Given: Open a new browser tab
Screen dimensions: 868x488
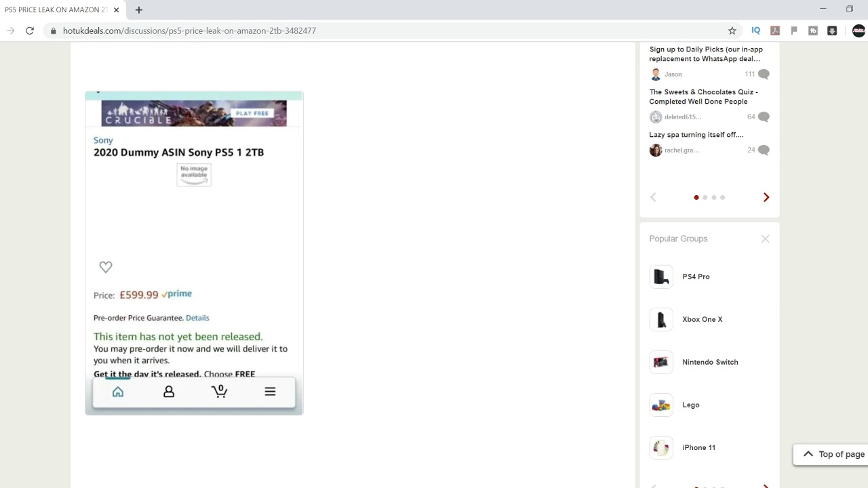Looking at the screenshot, I should [x=138, y=9].
